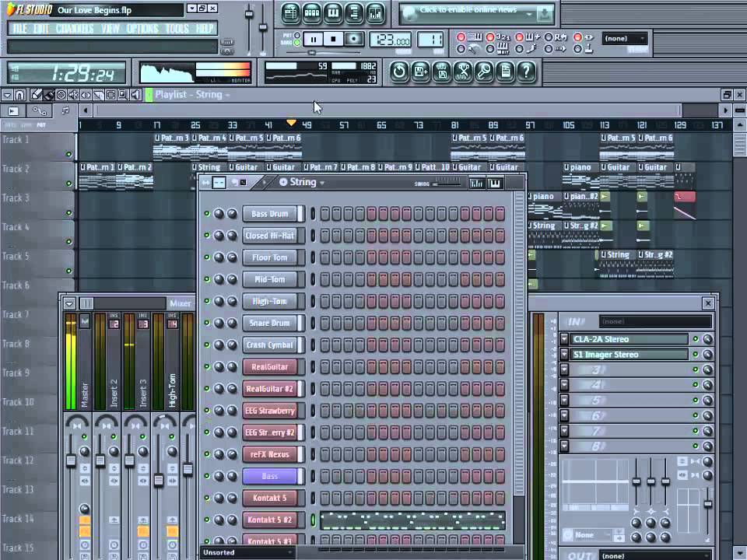Open CLA-2A Stereo slot menu arrow
Image resolution: width=747 pixels, height=560 pixels.
pyautogui.click(x=565, y=339)
